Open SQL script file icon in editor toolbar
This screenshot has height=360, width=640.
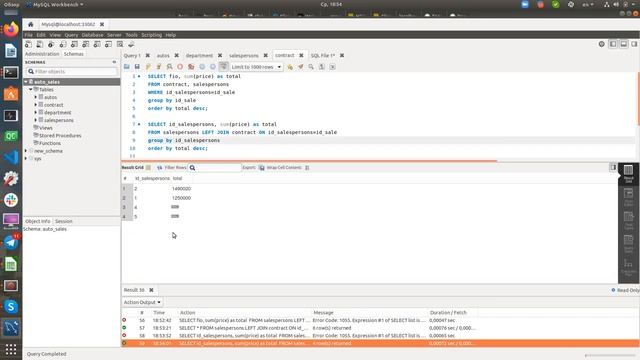(x=127, y=67)
